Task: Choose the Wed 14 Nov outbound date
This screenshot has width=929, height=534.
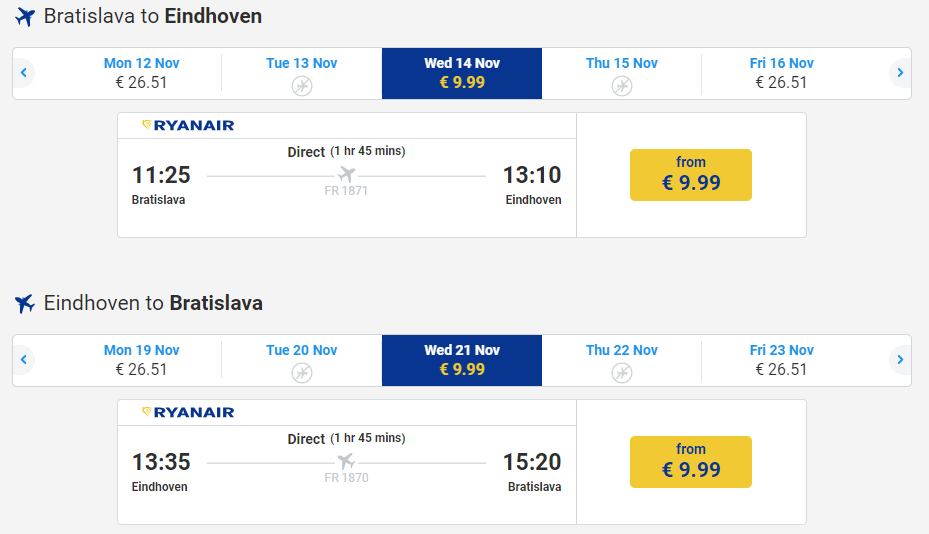Action: click(x=462, y=73)
